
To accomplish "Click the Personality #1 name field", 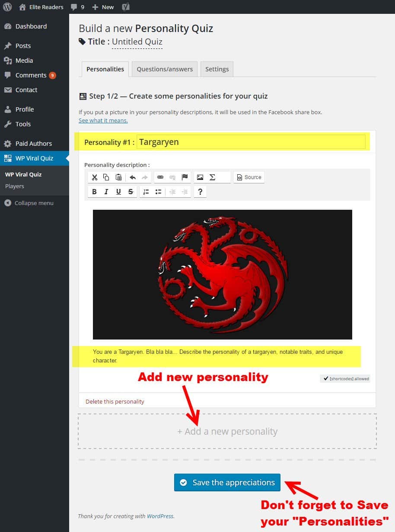I will [x=251, y=142].
